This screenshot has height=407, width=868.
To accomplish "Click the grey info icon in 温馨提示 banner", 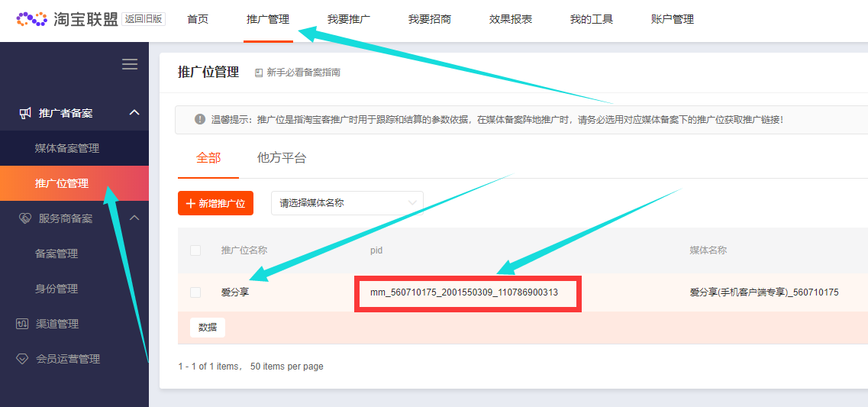I will pyautogui.click(x=200, y=119).
